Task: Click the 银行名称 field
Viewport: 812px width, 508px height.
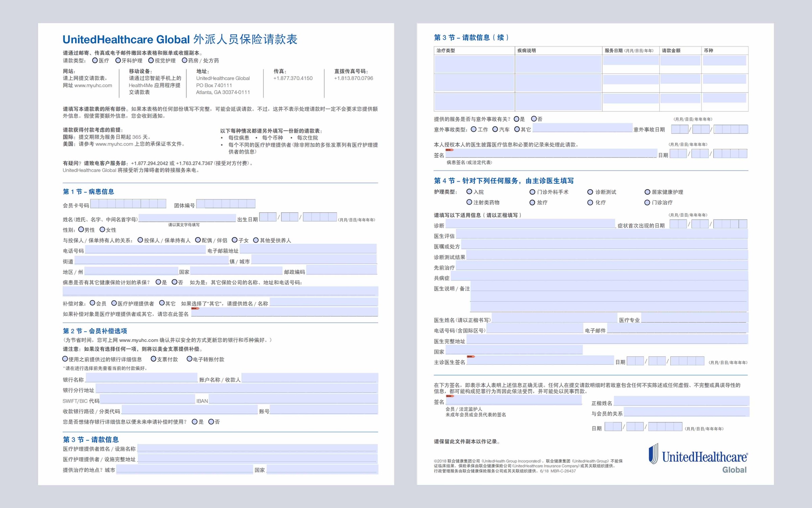Action: [142, 378]
